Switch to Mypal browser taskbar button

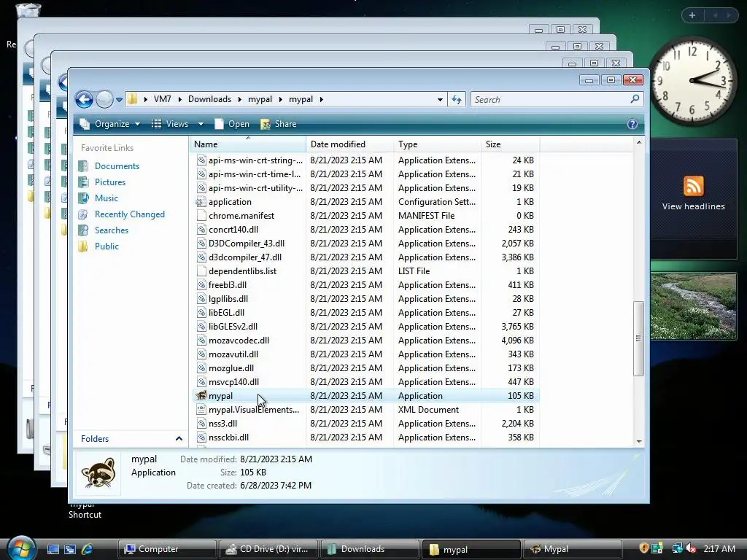pyautogui.click(x=572, y=549)
